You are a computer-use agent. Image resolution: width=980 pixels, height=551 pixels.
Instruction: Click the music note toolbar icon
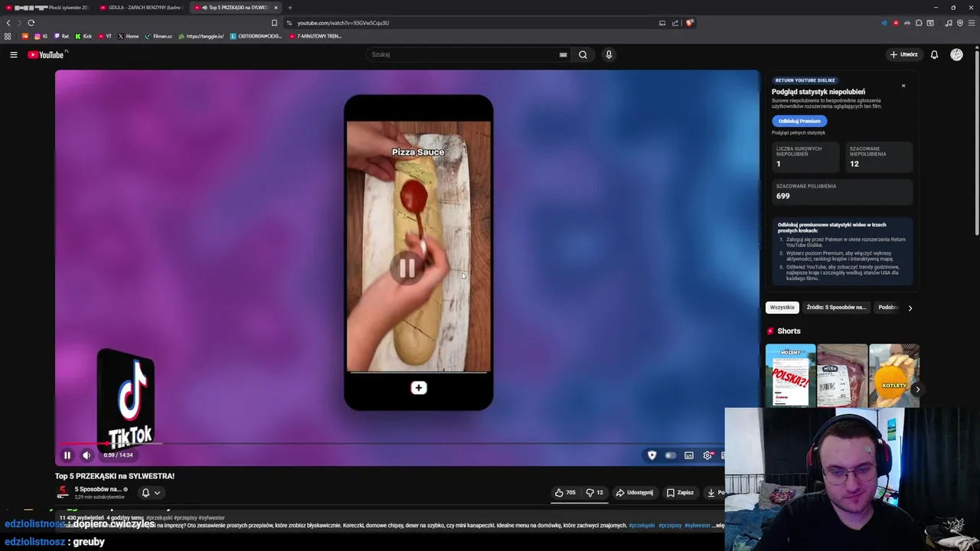949,23
